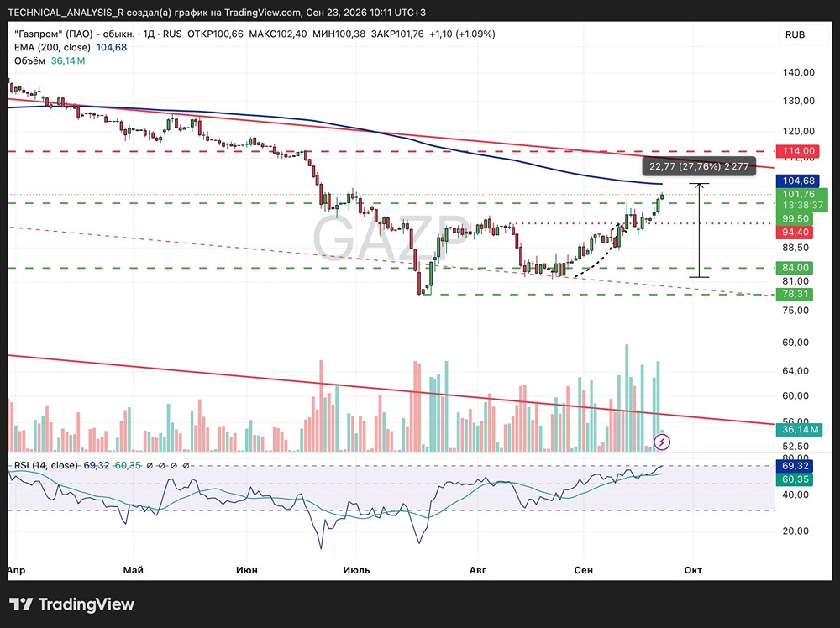Click the Окт label on time axis
The image size is (840, 628).
[x=693, y=570]
